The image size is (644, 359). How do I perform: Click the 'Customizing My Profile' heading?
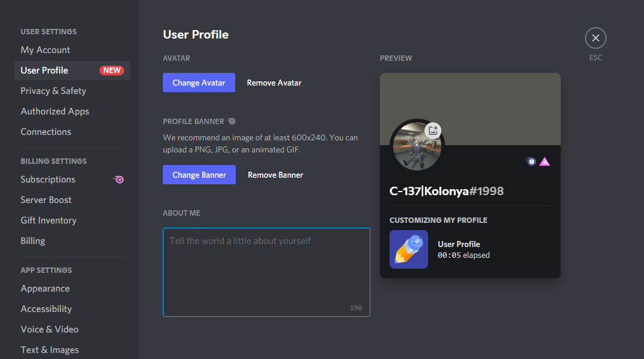[438, 220]
